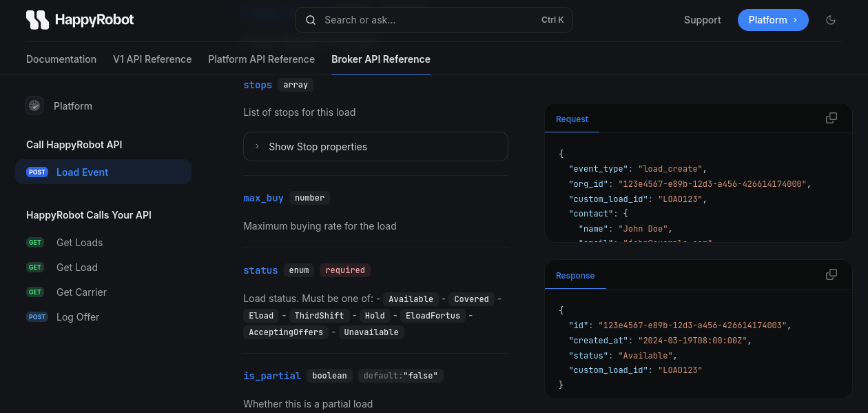Copy the Request code block

click(831, 118)
